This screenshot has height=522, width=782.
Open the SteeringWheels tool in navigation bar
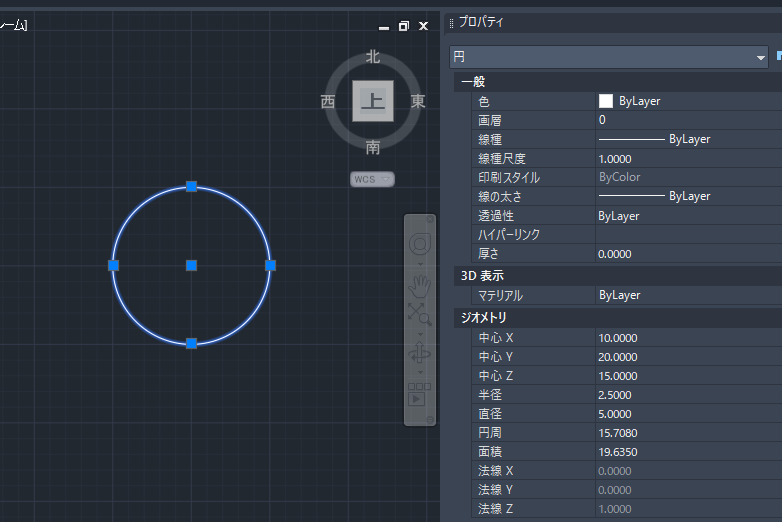coord(420,243)
